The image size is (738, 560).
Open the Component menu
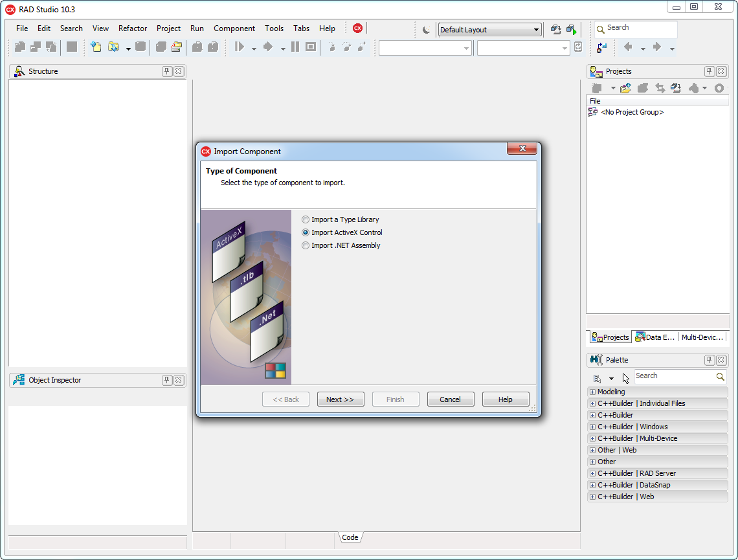tap(234, 28)
